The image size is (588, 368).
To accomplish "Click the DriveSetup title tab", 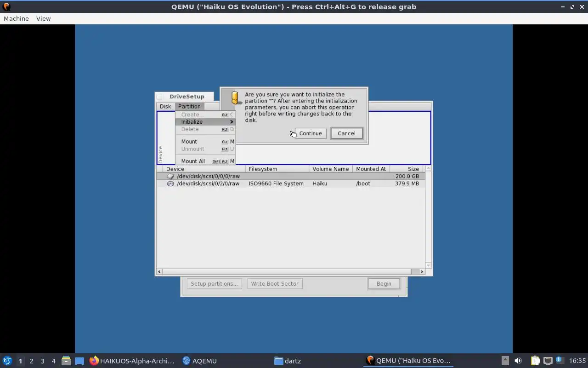I will tap(187, 97).
